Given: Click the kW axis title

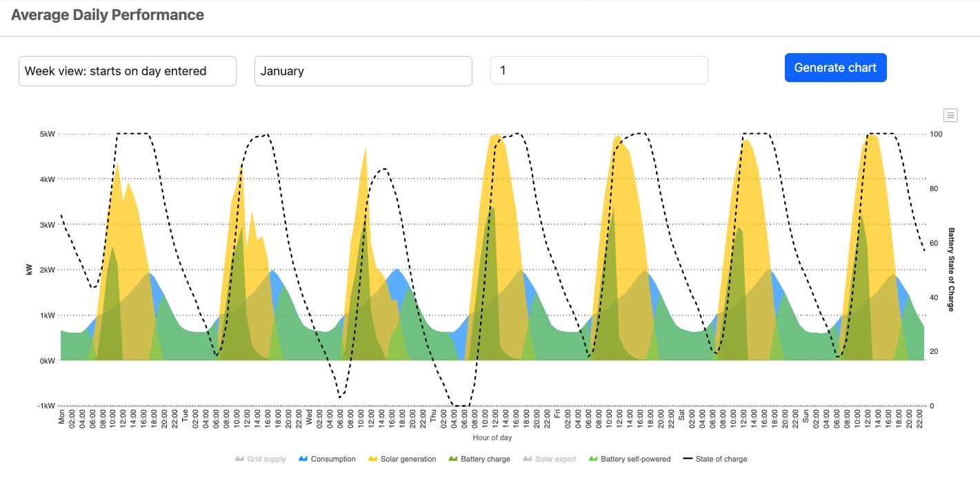Looking at the screenshot, I should 30,270.
